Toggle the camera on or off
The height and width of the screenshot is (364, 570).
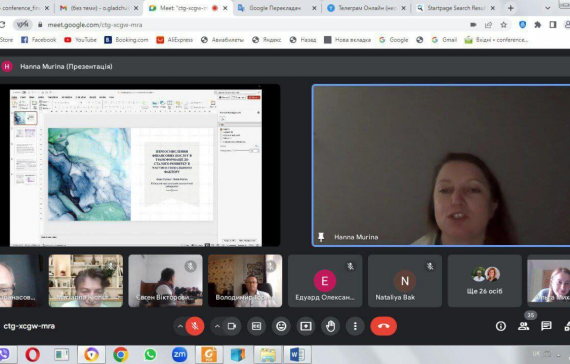point(232,326)
